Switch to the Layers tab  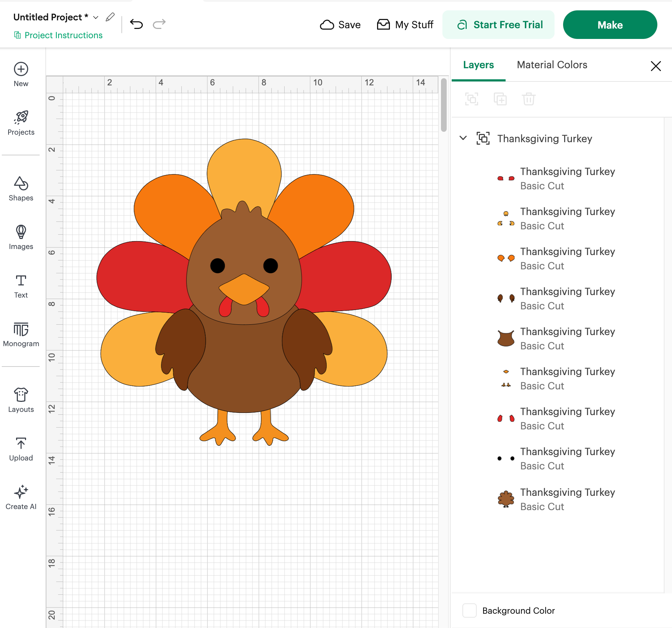[478, 65]
